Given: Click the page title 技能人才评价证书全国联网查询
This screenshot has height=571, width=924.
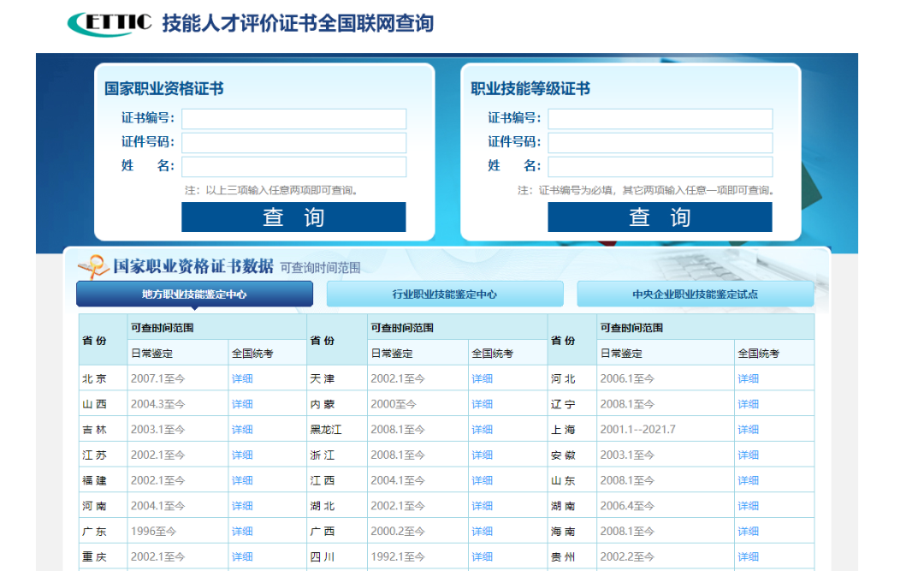Looking at the screenshot, I should (295, 23).
